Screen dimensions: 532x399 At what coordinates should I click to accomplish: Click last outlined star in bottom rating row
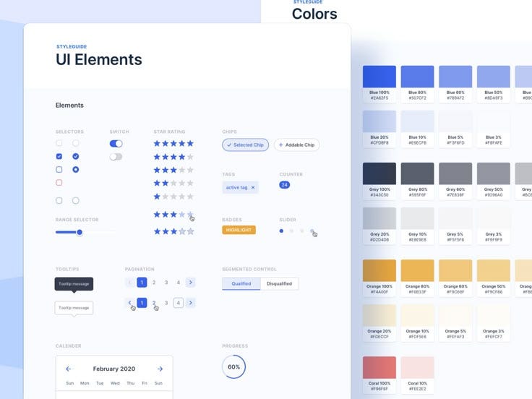coord(190,231)
